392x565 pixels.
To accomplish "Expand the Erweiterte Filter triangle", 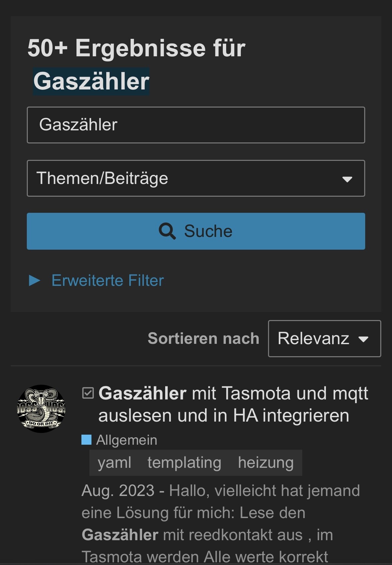I will [35, 280].
